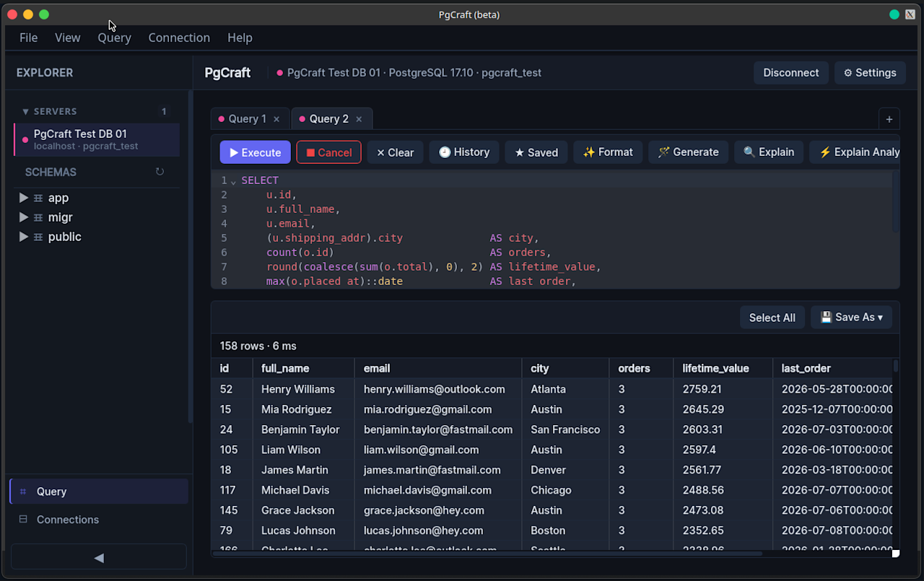
Task: Select the Chicago city cell
Action: pos(565,490)
